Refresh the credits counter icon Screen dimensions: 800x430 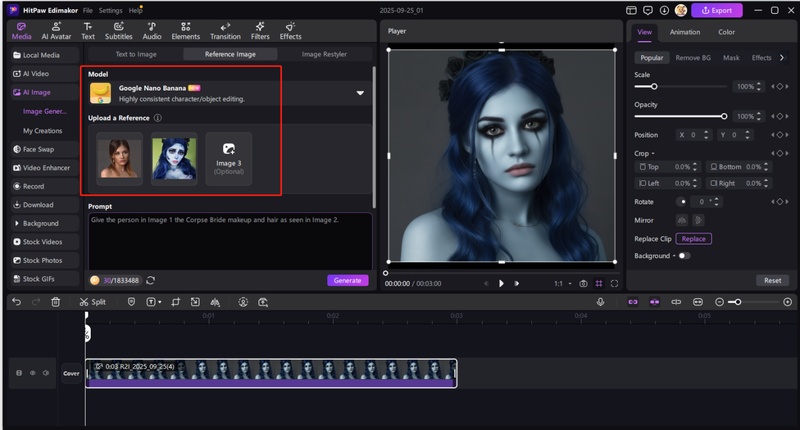pyautogui.click(x=151, y=281)
